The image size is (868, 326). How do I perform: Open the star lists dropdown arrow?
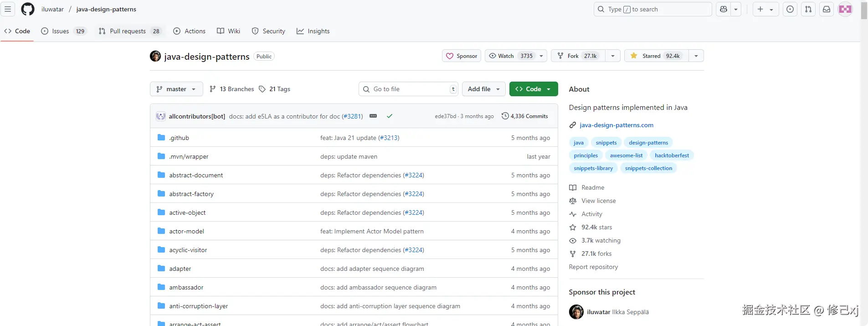click(x=696, y=56)
